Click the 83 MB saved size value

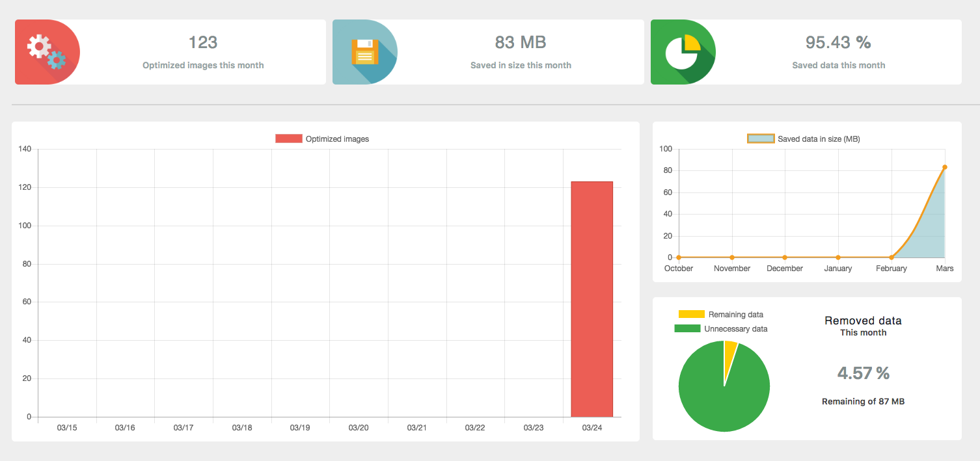point(521,42)
